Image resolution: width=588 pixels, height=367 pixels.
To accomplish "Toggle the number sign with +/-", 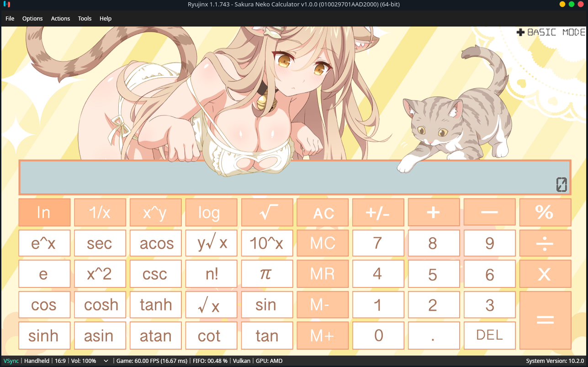I will coord(378,212).
